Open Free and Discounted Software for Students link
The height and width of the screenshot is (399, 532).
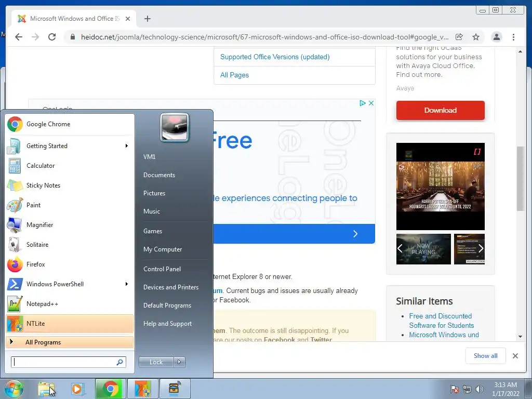coord(442,321)
